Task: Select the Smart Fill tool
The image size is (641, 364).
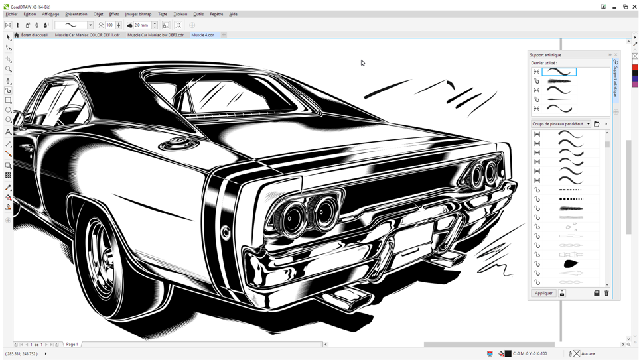Action: click(8, 207)
